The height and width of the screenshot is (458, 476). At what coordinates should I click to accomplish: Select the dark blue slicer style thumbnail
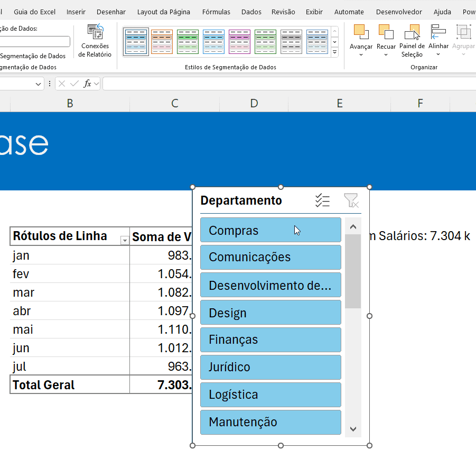coord(136,42)
